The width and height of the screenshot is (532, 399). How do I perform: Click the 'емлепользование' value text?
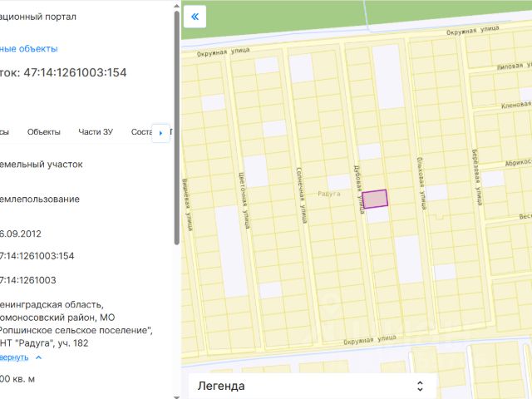(x=40, y=199)
